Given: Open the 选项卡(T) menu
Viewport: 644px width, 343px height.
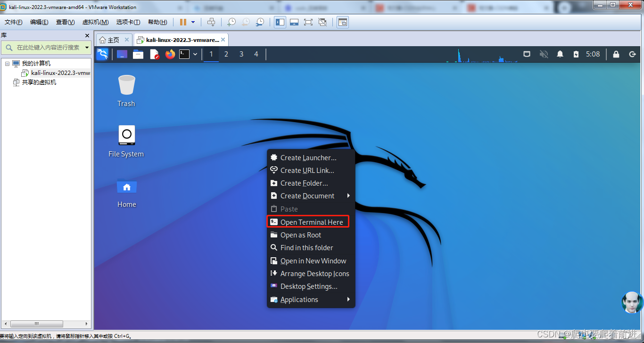Looking at the screenshot, I should pos(128,22).
